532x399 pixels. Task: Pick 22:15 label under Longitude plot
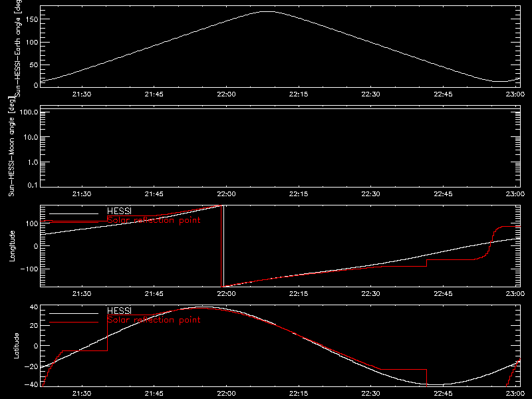click(299, 294)
